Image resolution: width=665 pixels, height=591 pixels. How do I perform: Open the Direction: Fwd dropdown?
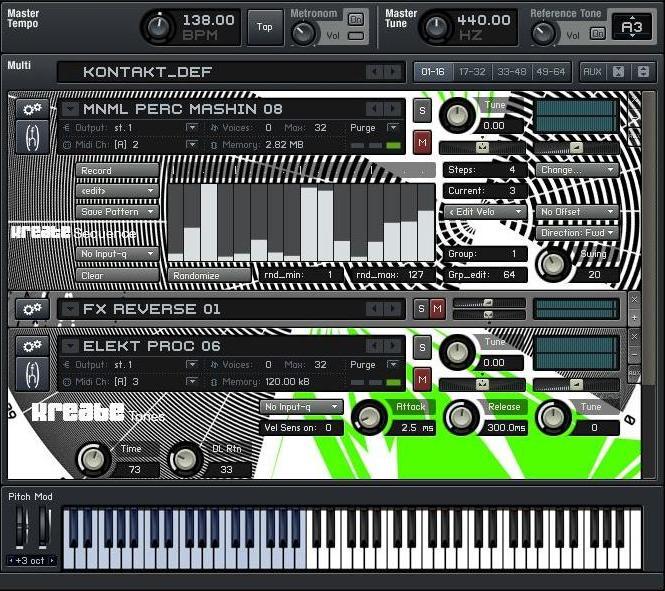(x=577, y=233)
